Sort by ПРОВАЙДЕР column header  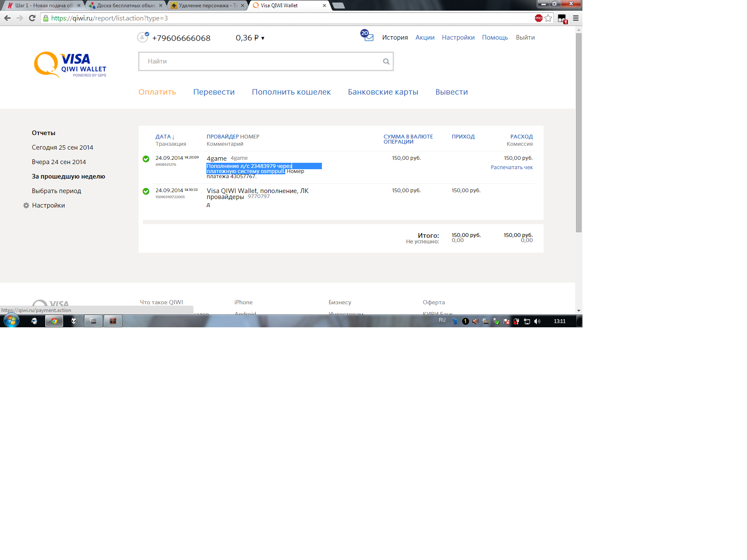(223, 137)
